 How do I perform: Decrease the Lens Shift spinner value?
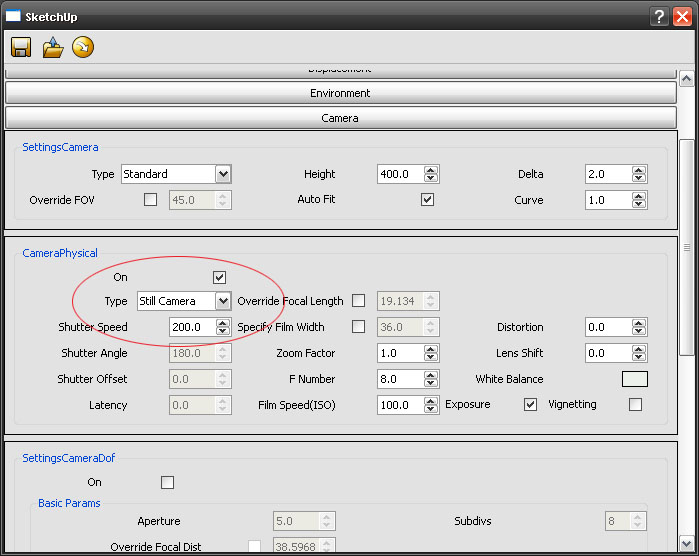(638, 357)
